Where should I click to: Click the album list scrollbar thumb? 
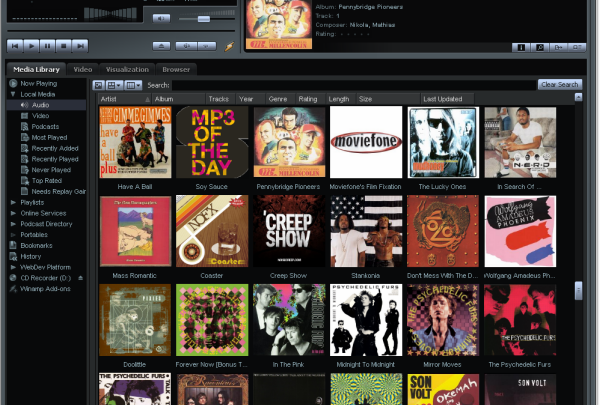[x=578, y=291]
